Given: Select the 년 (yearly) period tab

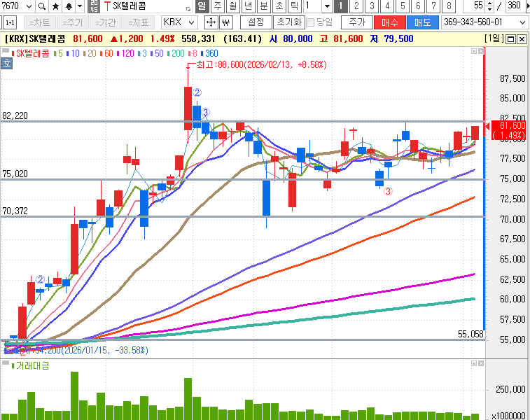Looking at the screenshot, I should (x=249, y=6).
